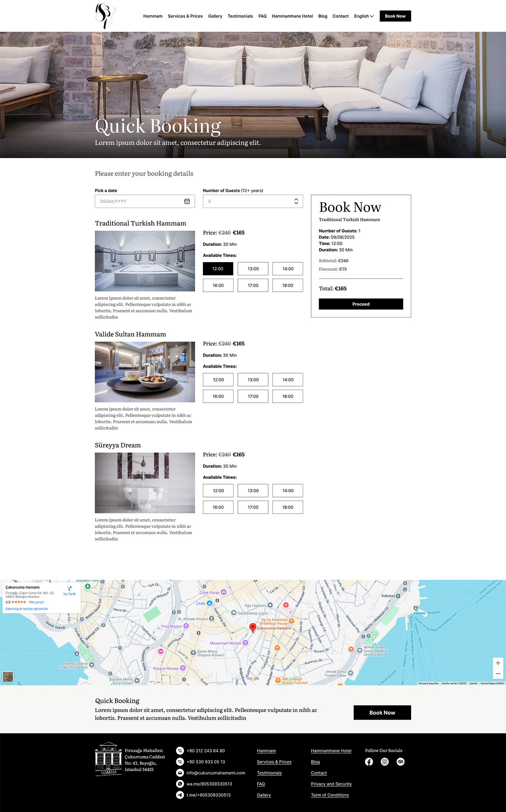Select 17:00 slot for Süreyya Dream

tap(253, 508)
